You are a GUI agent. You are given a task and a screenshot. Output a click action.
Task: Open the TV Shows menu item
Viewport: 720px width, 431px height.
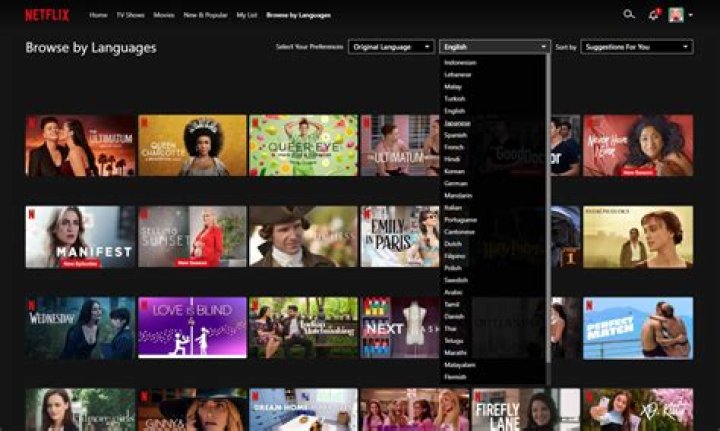tap(130, 16)
